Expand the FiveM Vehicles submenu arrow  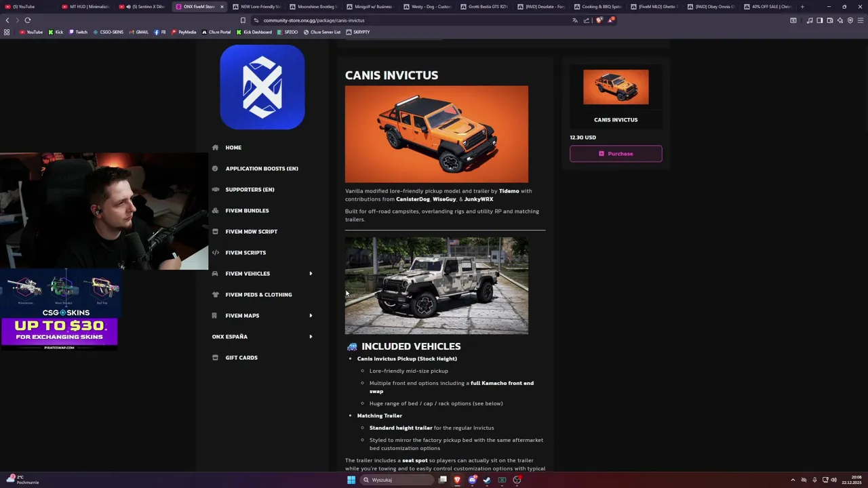311,273
